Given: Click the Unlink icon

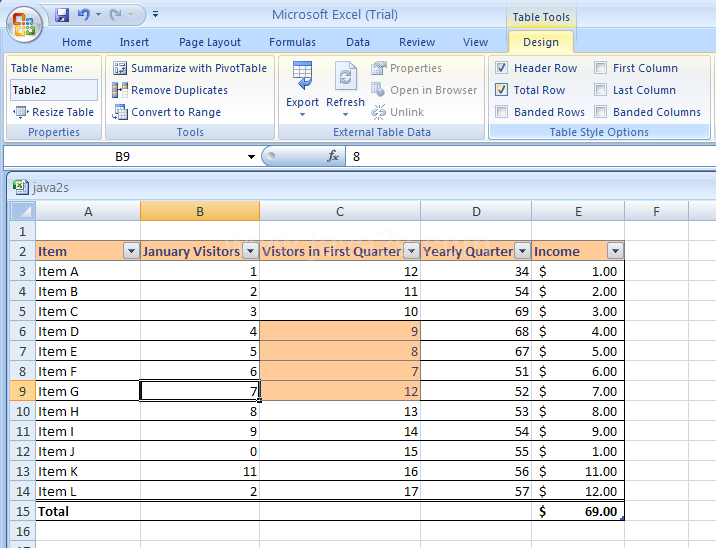Looking at the screenshot, I should tap(378, 112).
